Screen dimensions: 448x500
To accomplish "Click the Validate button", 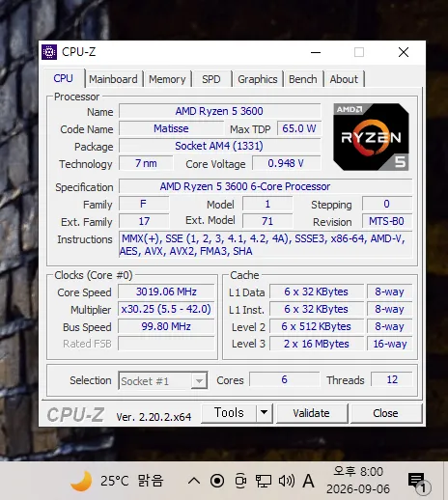I will click(311, 413).
